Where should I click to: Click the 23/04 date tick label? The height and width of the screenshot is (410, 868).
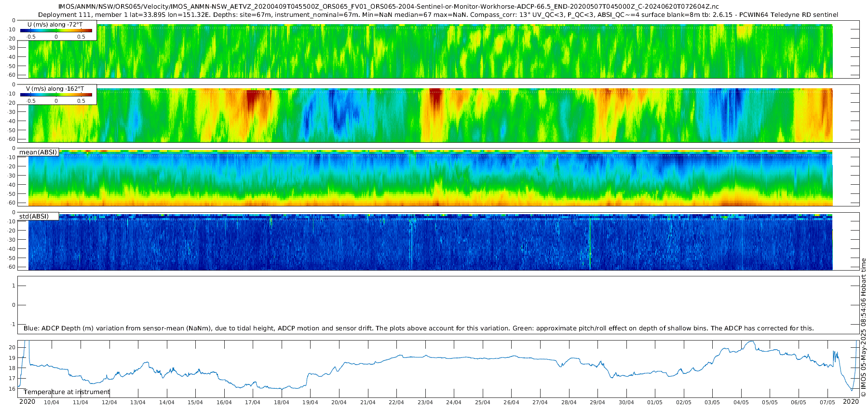click(x=425, y=402)
